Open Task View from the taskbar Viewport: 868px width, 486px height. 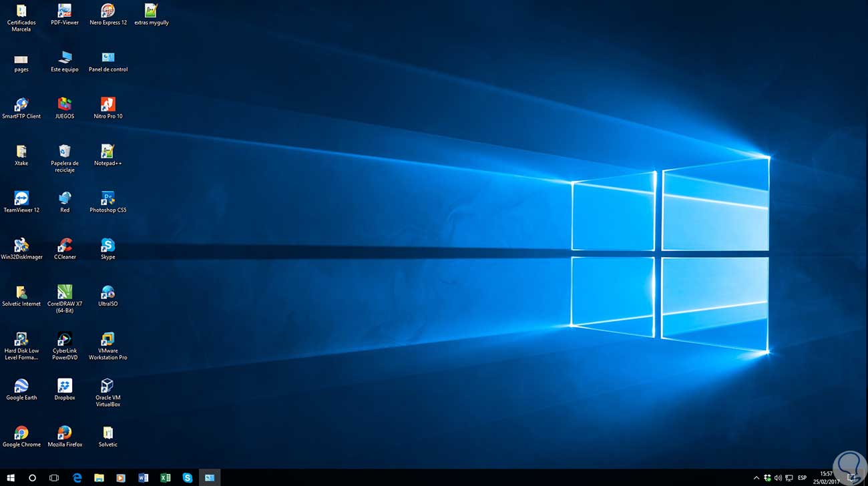(x=54, y=478)
